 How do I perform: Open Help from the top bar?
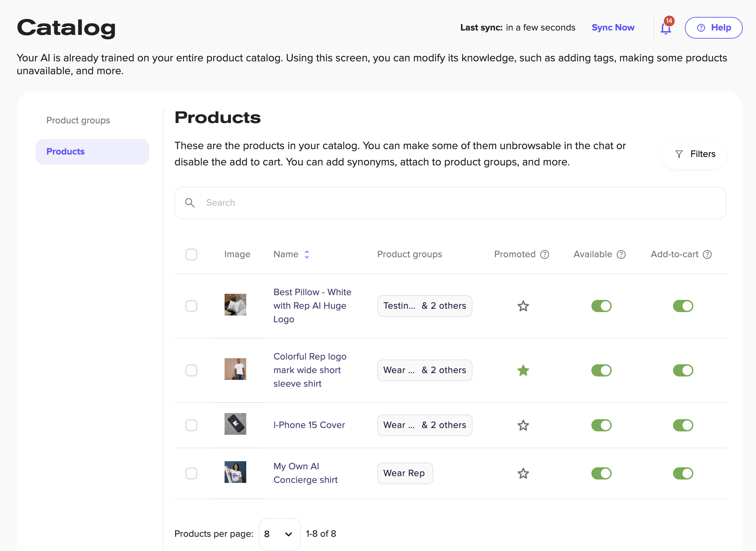point(713,28)
